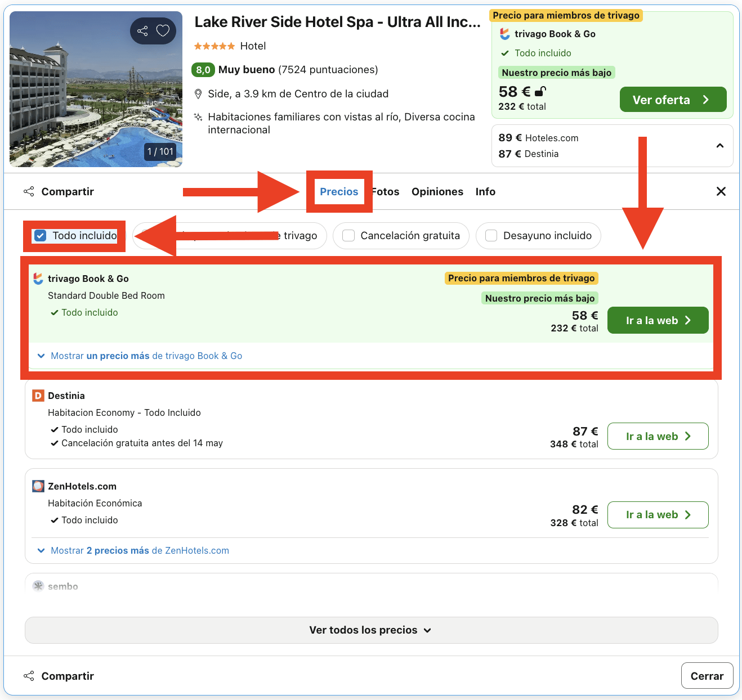The image size is (742, 700).
Task: Click the location pin icon next to Side
Action: point(198,94)
